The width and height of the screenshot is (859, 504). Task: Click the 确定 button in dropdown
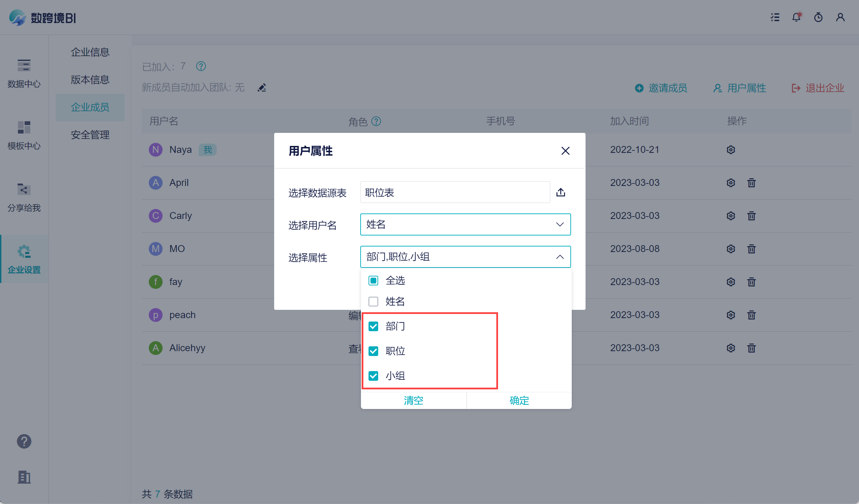(x=519, y=400)
